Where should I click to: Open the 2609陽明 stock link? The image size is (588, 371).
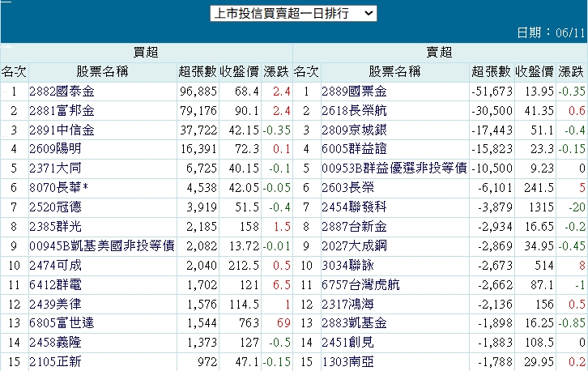pos(55,149)
